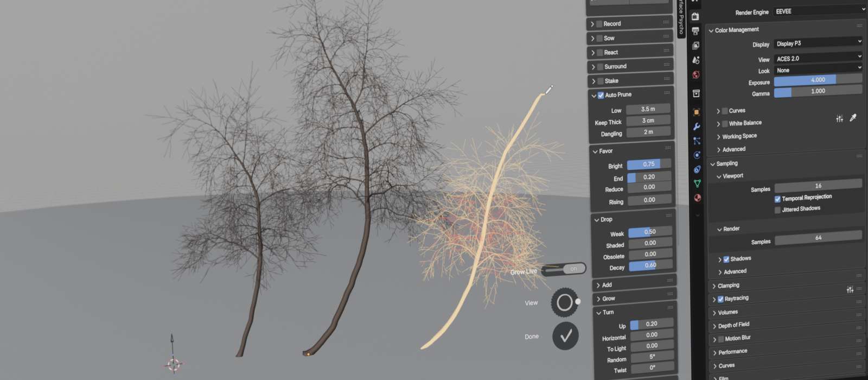Viewport: 868px width, 380px height.
Task: Open the Render Engine dropdown
Action: (x=818, y=11)
